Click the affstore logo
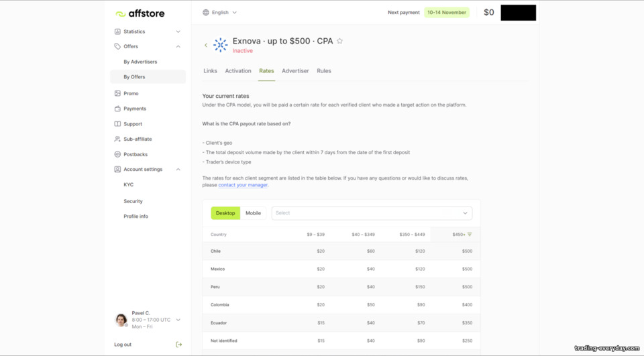Image resolution: width=644 pixels, height=356 pixels. tap(140, 13)
